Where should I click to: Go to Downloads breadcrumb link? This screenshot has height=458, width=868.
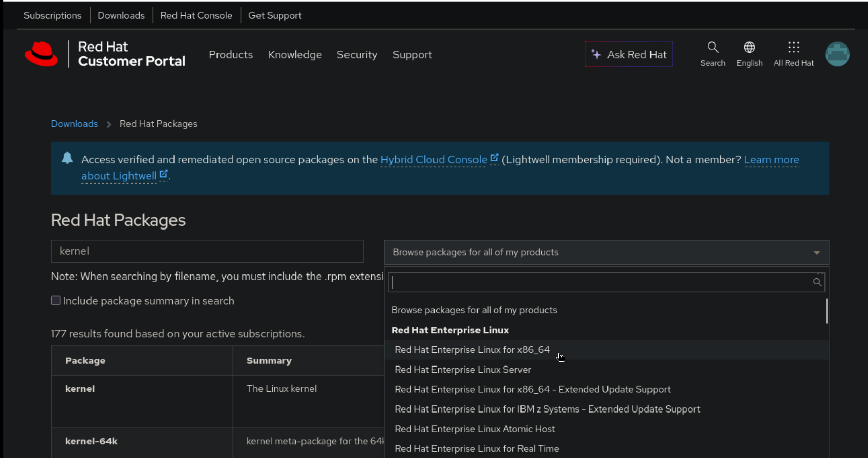[74, 124]
